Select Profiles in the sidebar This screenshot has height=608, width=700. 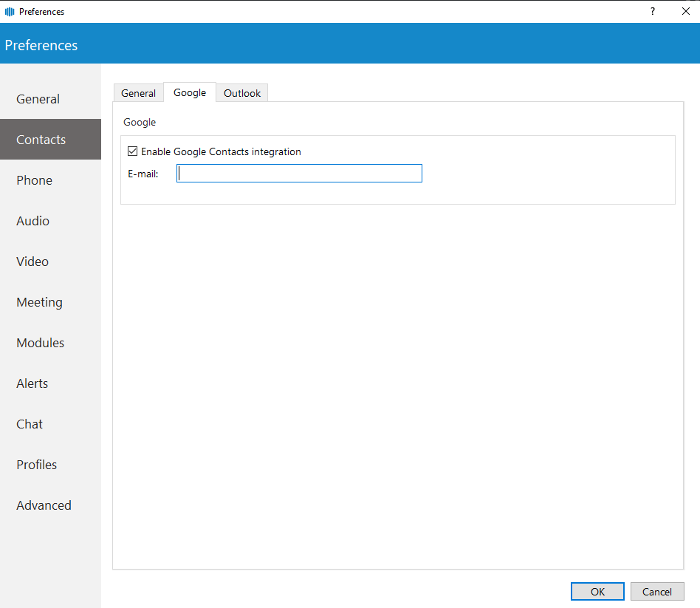pos(36,465)
